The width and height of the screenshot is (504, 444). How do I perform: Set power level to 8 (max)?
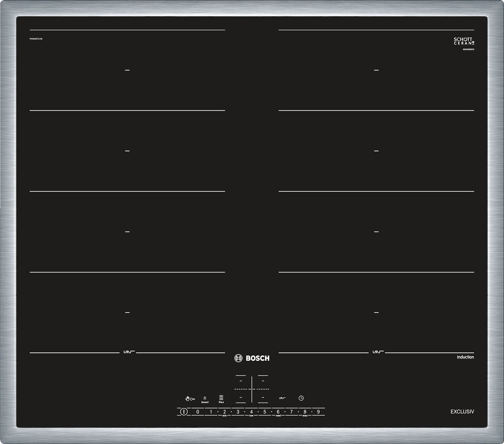point(305,412)
